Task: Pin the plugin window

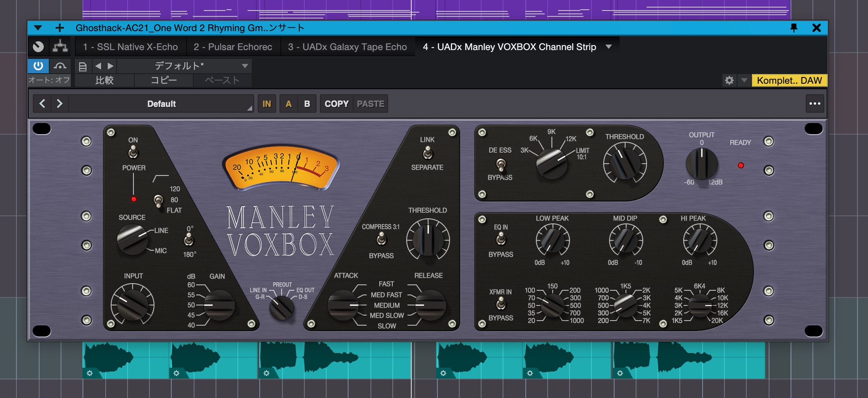Action: (x=794, y=28)
